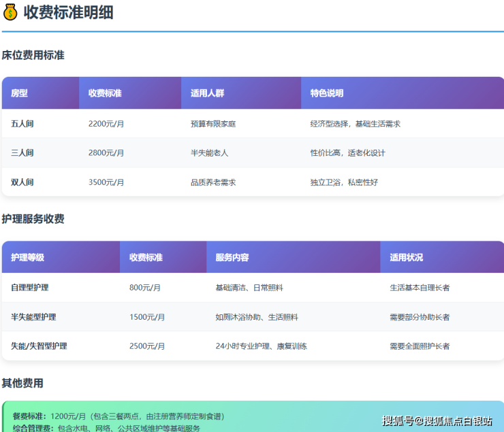Select the 自理型护理 row label
The height and width of the screenshot is (432, 504).
(29, 288)
